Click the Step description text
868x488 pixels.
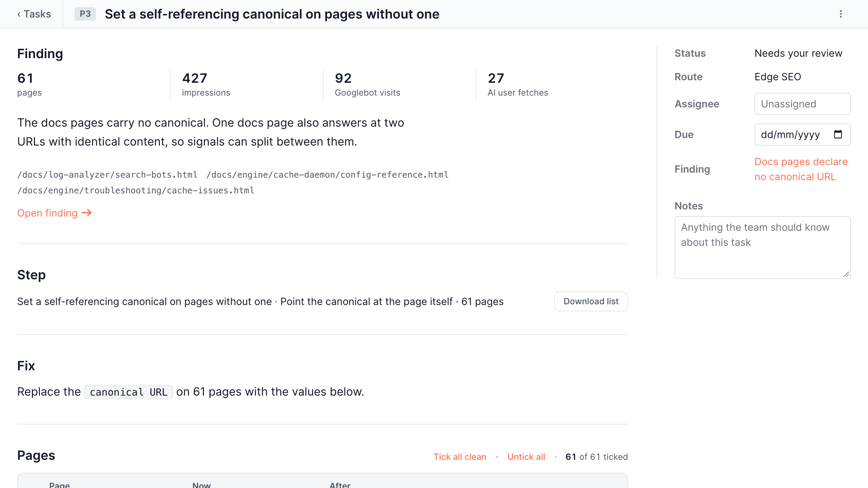click(260, 301)
